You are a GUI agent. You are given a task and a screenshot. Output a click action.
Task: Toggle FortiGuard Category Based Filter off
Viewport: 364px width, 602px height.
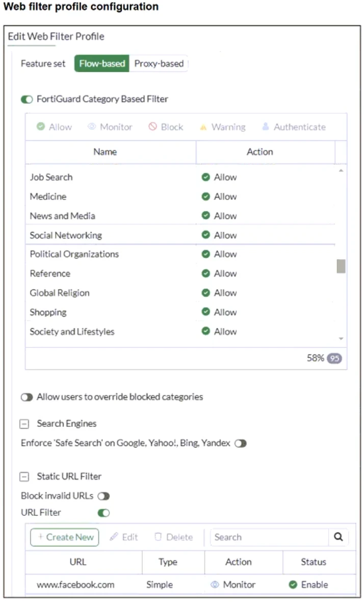pyautogui.click(x=27, y=99)
